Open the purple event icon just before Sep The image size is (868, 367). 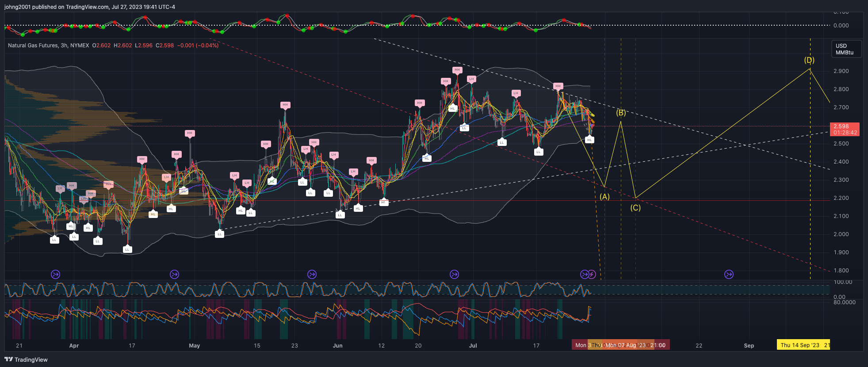click(x=729, y=275)
